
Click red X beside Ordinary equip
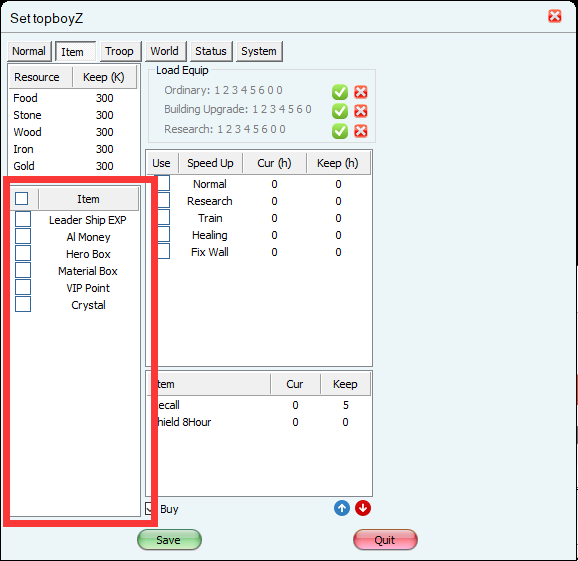361,92
